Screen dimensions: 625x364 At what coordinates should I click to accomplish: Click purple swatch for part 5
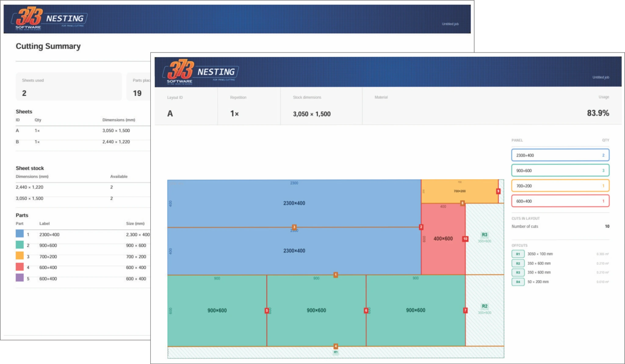tap(20, 278)
